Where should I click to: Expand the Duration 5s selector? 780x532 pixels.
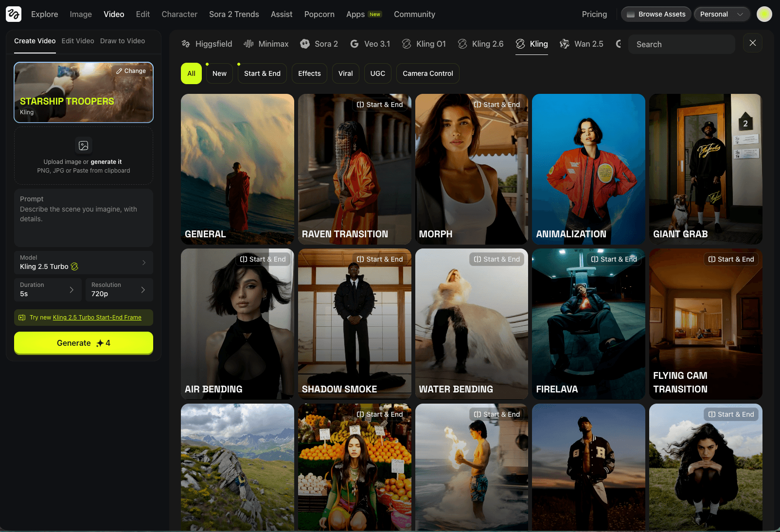tap(48, 289)
